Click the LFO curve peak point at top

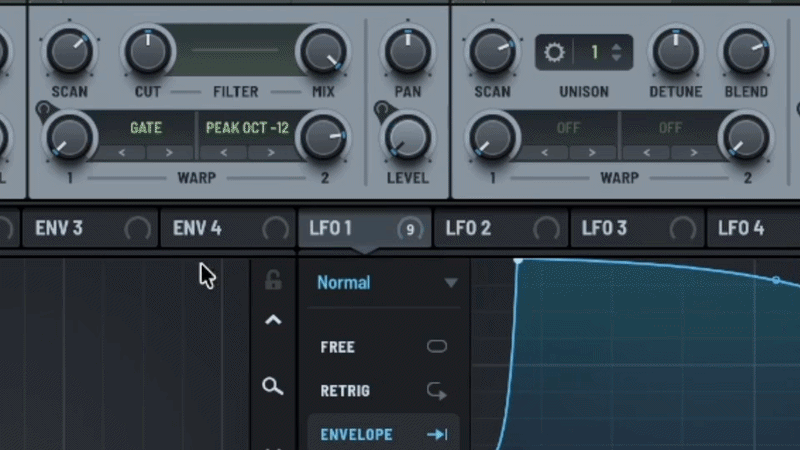point(518,262)
